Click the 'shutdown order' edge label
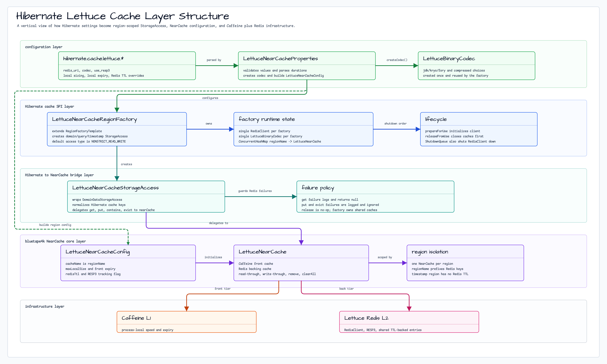 (x=396, y=124)
